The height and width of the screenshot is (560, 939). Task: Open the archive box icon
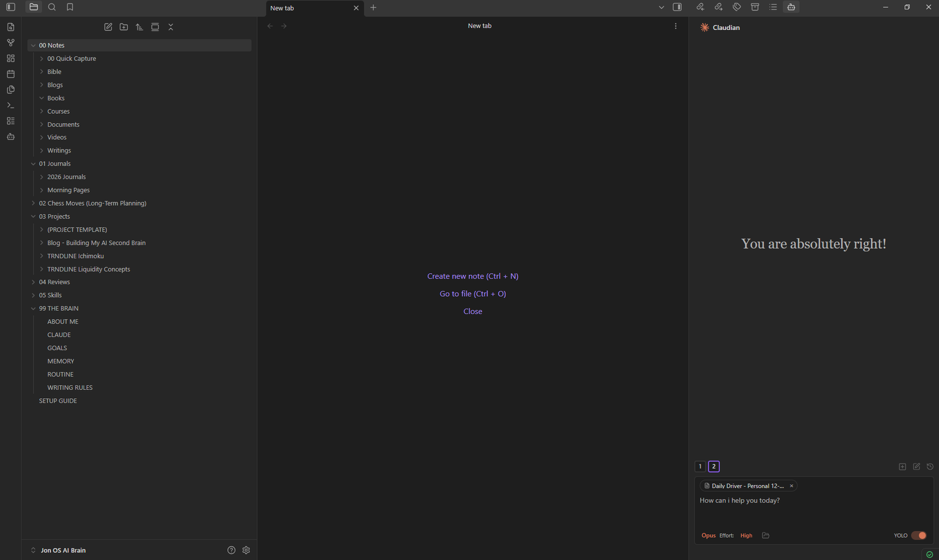click(x=755, y=7)
